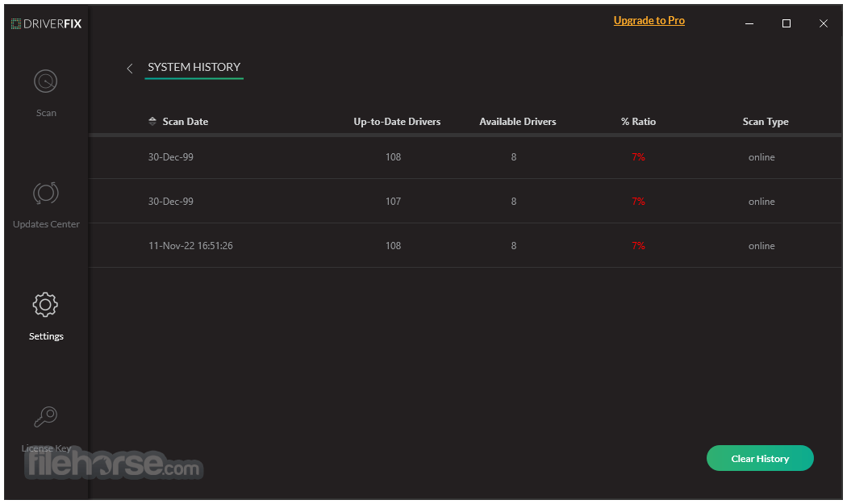847x504 pixels.
Task: Sort by Scan Date arrows icon
Action: tap(152, 121)
